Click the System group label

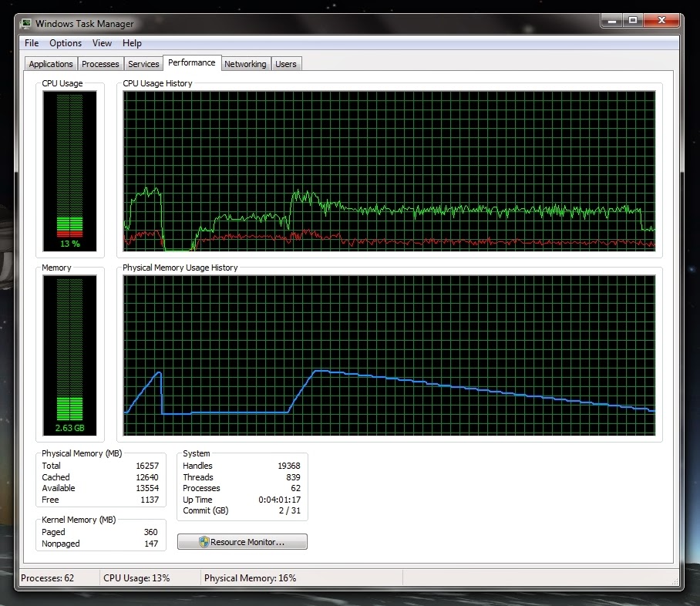point(196,453)
